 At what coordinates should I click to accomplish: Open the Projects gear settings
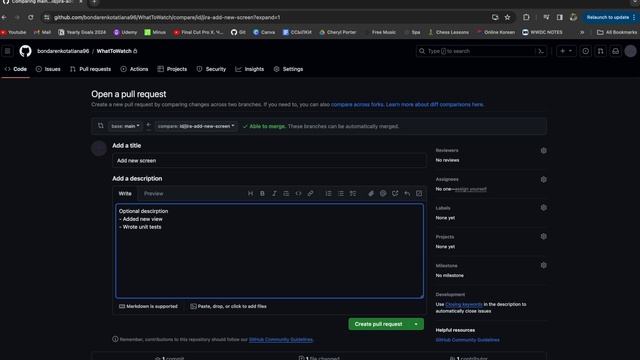click(x=543, y=236)
